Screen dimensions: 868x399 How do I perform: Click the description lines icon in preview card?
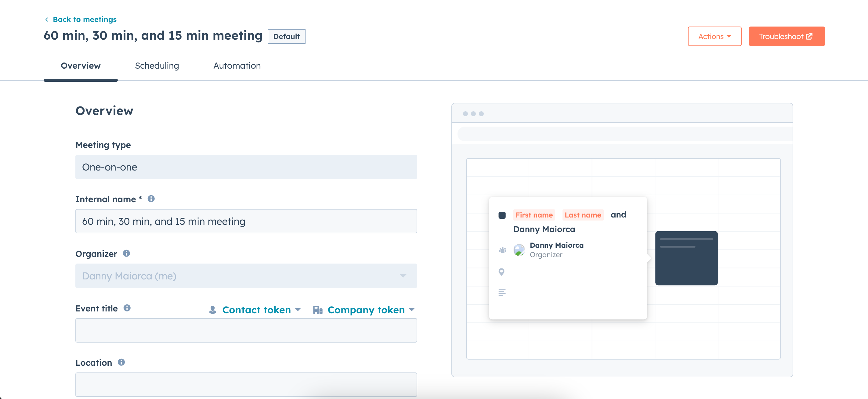click(502, 292)
